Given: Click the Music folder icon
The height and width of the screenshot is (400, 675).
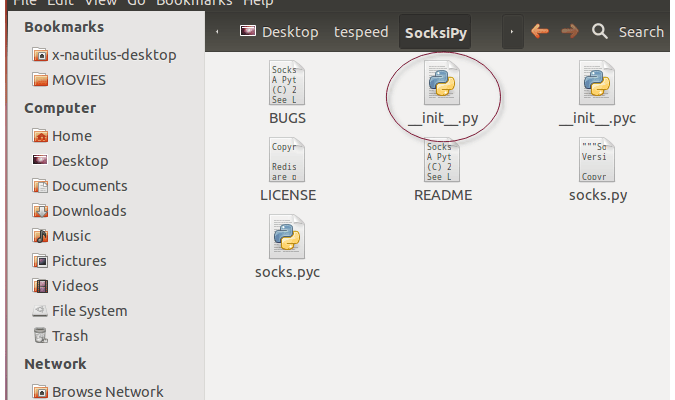Looking at the screenshot, I should tap(40, 236).
